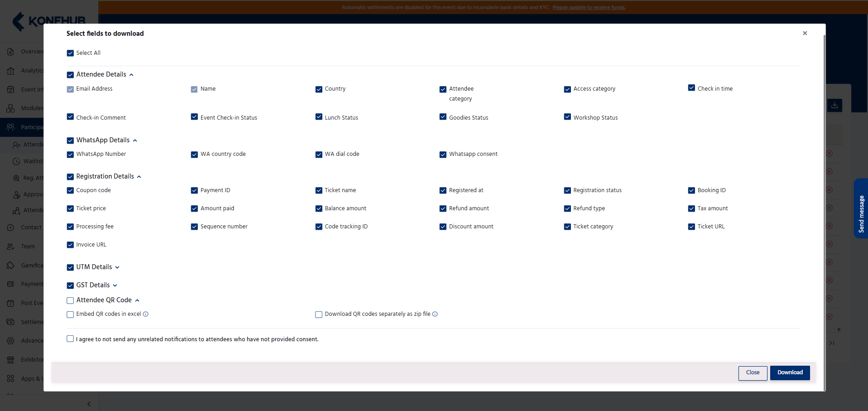The width and height of the screenshot is (868, 411).
Task: Toggle the Country field checkbox
Action: (x=319, y=89)
